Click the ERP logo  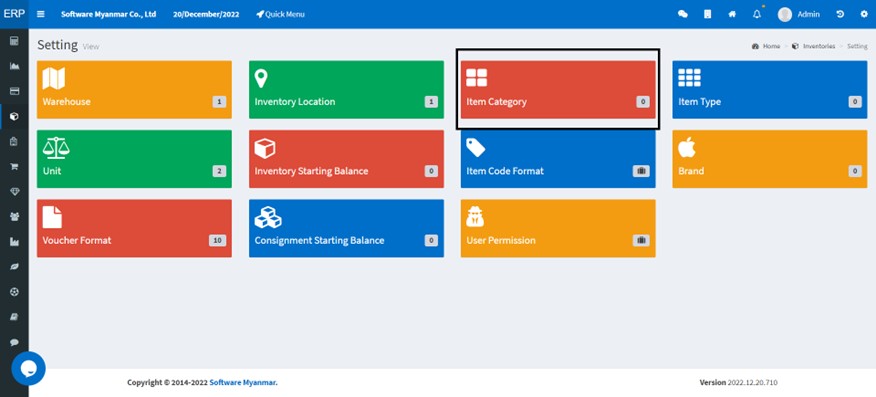point(14,14)
